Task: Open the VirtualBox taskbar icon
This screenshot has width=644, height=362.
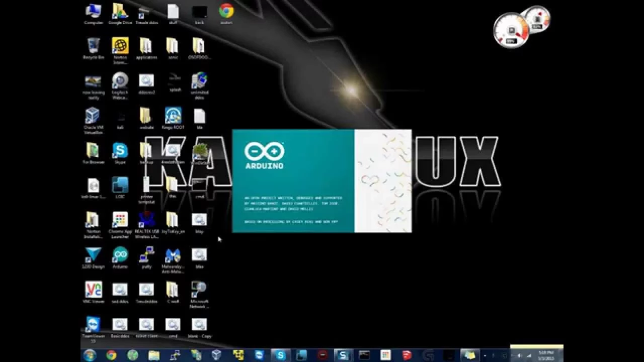Action: 217,355
